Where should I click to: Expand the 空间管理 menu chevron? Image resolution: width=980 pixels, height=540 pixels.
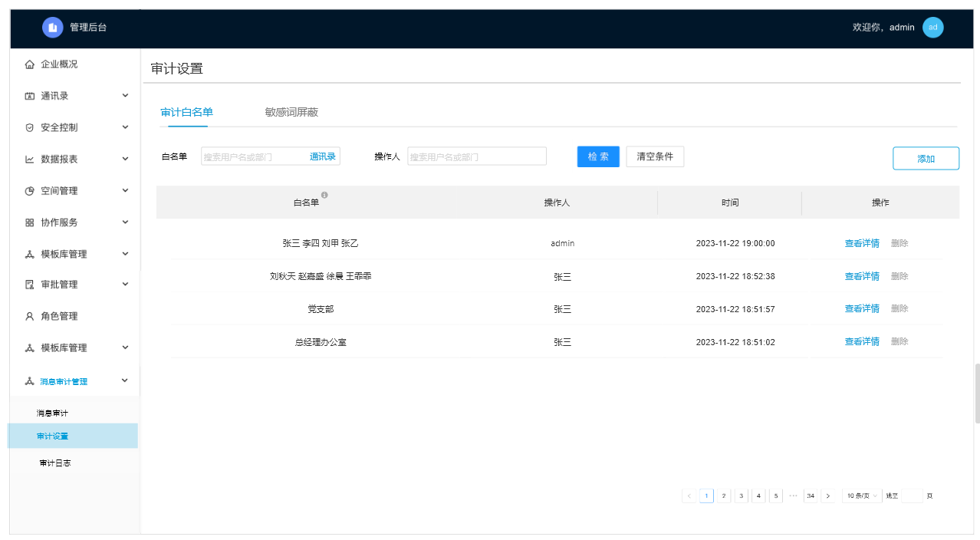125,190
